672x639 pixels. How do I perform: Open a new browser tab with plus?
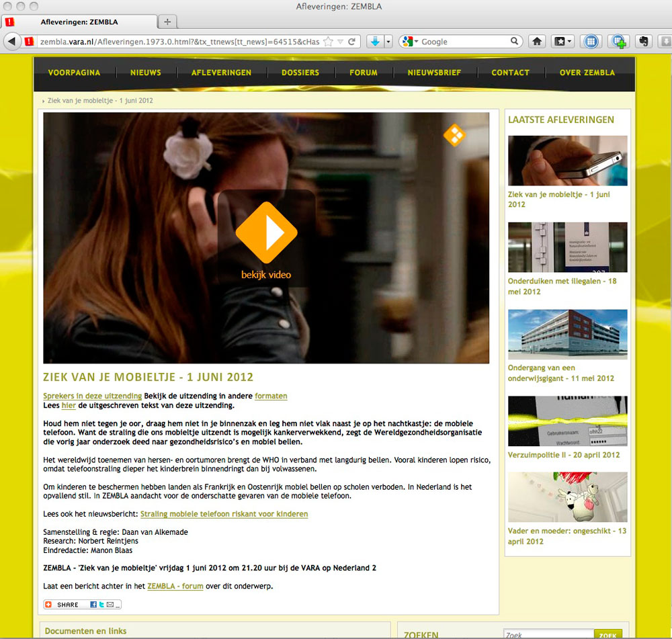coord(167,22)
